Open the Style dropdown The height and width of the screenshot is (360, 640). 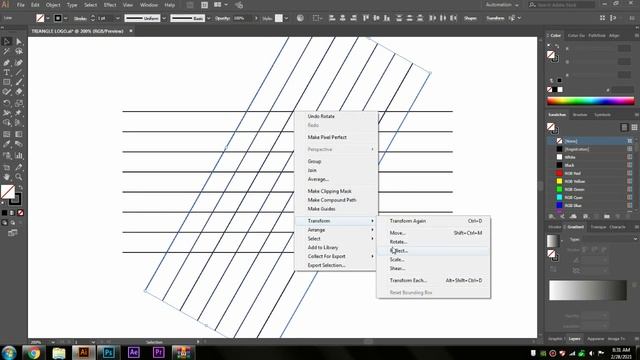[x=286, y=18]
